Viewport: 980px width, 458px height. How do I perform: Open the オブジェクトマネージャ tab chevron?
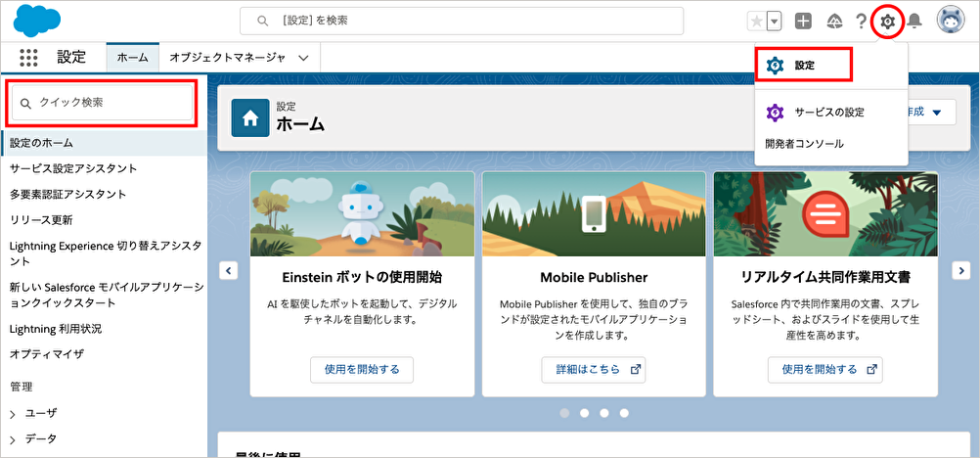(304, 58)
